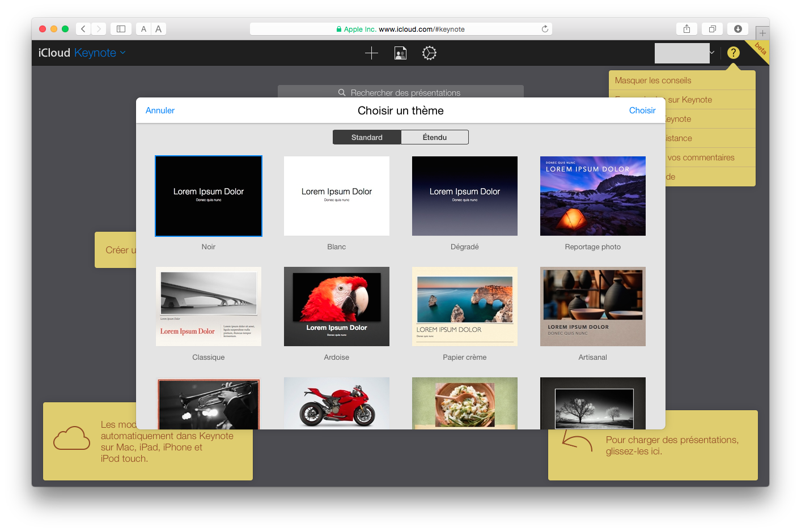The image size is (801, 532).
Task: Confirm theme with Choisir button
Action: [x=642, y=110]
